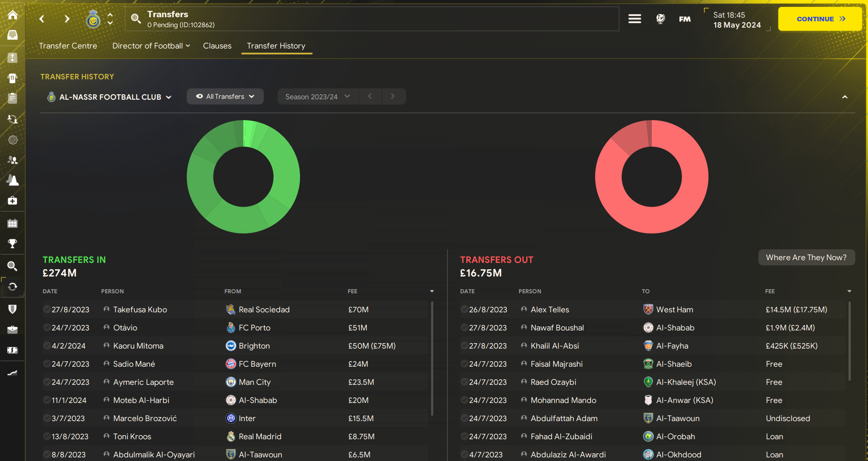Sort Transfers Out by PERSON column header

[x=530, y=291]
